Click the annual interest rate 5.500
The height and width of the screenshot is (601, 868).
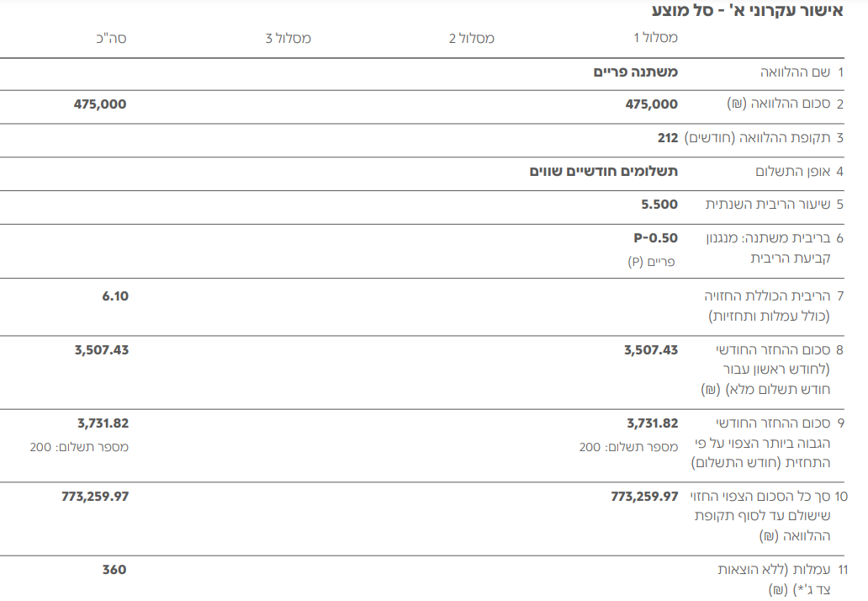click(659, 205)
